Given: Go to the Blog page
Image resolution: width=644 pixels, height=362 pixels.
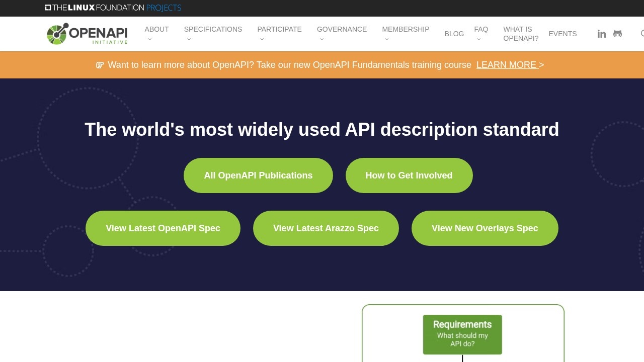Looking at the screenshot, I should point(454,34).
